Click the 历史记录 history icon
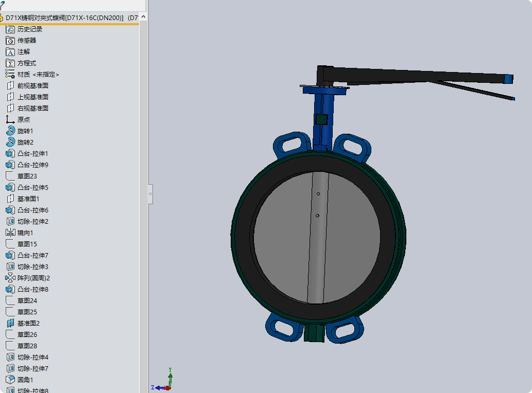This screenshot has height=393, width=532. tap(10, 29)
